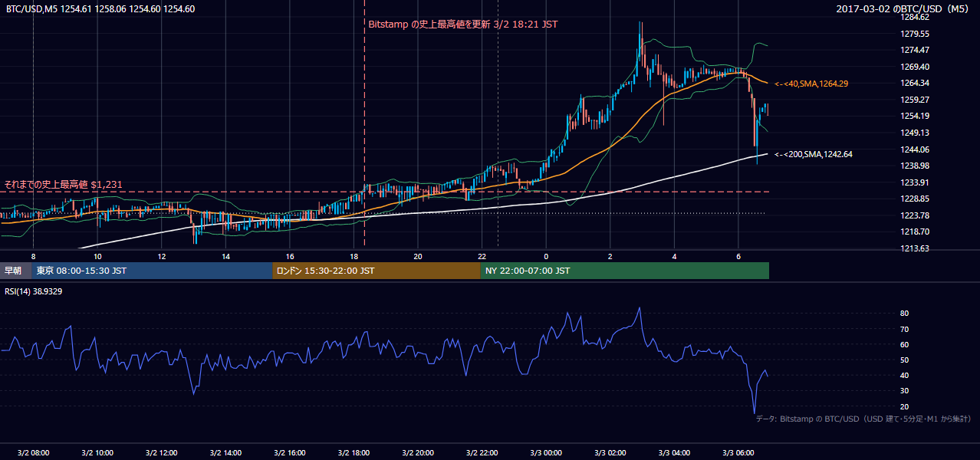Screen dimensions: 980x460
Task: Click the 3/2 16:00 time axis label
Action: coord(290,452)
